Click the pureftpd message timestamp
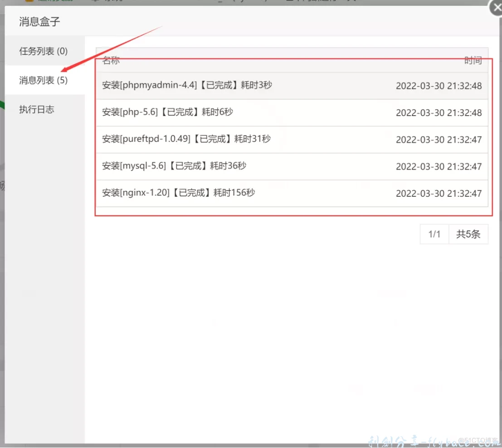 [x=439, y=140]
